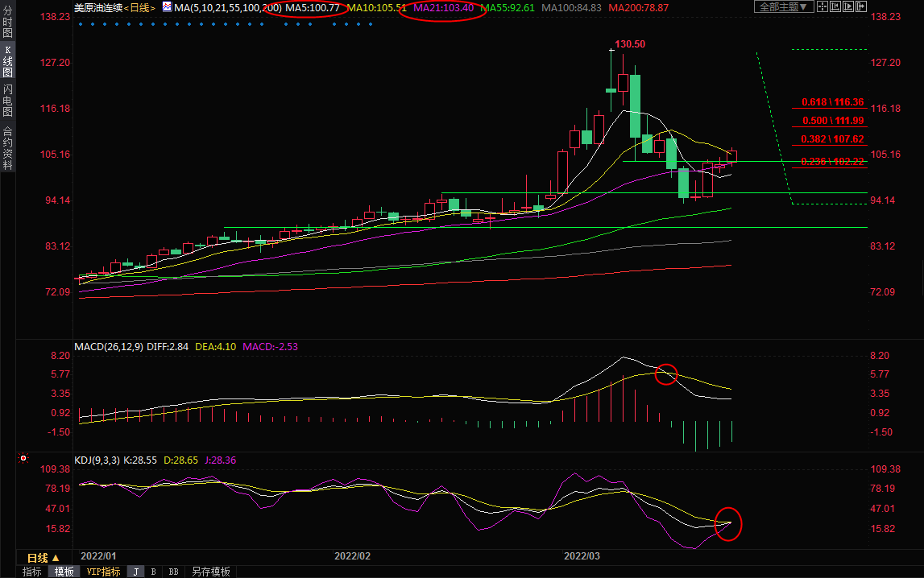Viewport: 924px width, 578px height.
Task: Open the 合约资料 side tab
Action: [8, 148]
